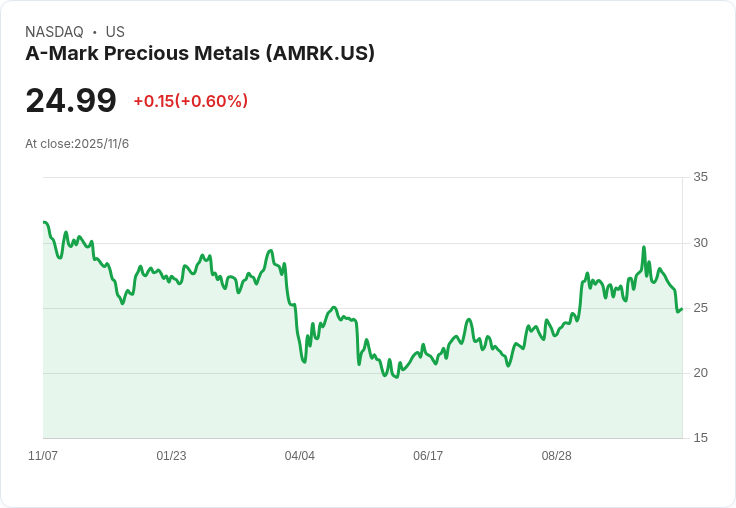Viewport: 736px width, 508px height.
Task: Click the 25 price axis label
Action: coord(700,308)
